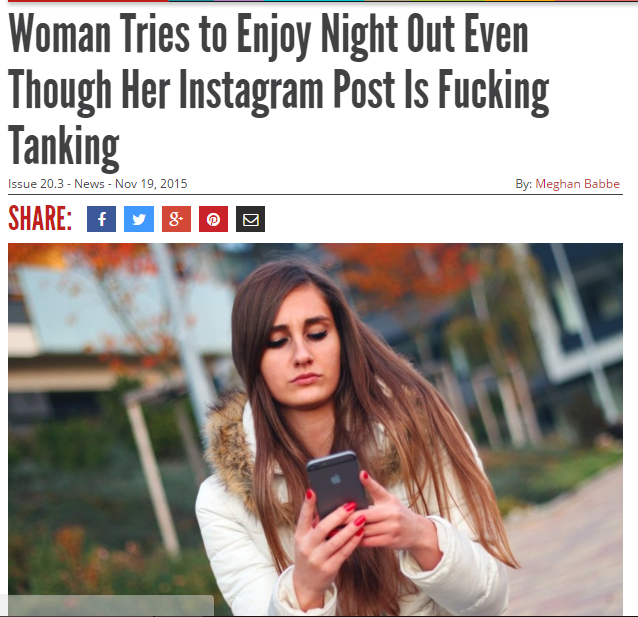Screen dimensions: 638x617
Task: Share the article on Facebook
Action: click(x=101, y=219)
